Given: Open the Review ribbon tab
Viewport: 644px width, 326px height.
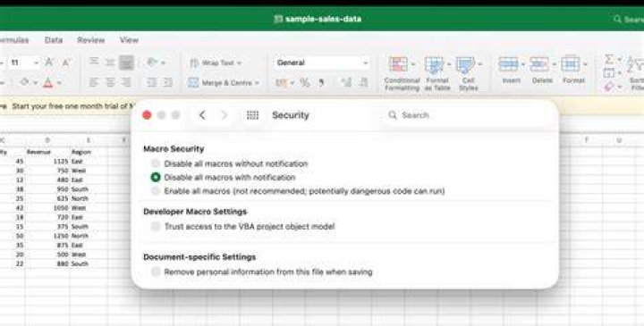Looking at the screenshot, I should point(90,40).
